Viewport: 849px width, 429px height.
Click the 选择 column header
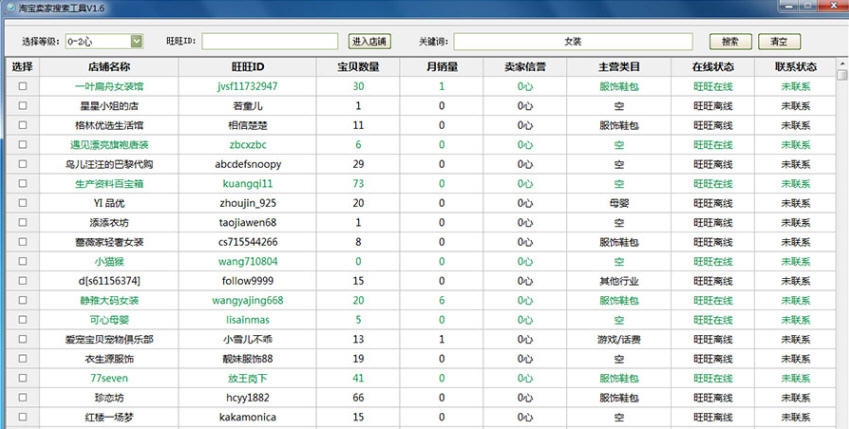point(22,67)
